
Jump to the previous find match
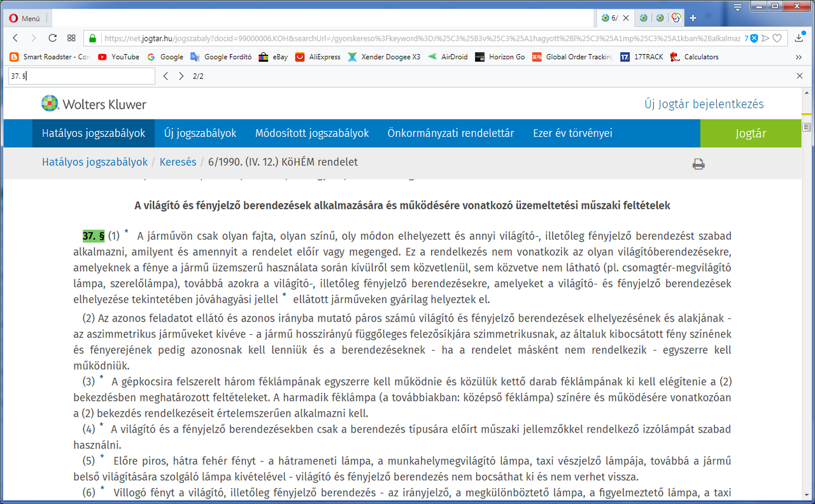[x=166, y=76]
